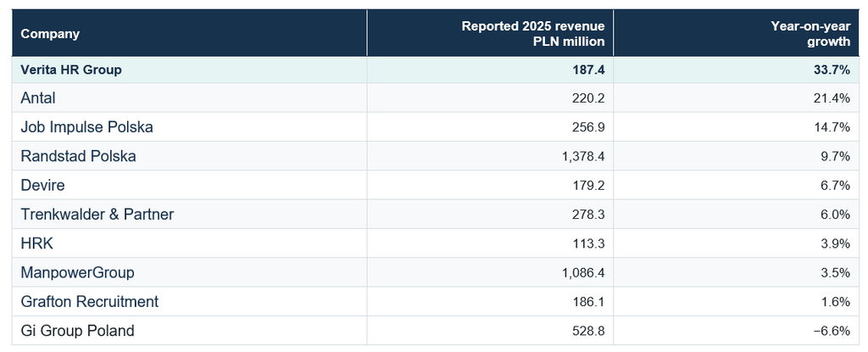
Task: Click the Company column header
Action: coord(189,33)
